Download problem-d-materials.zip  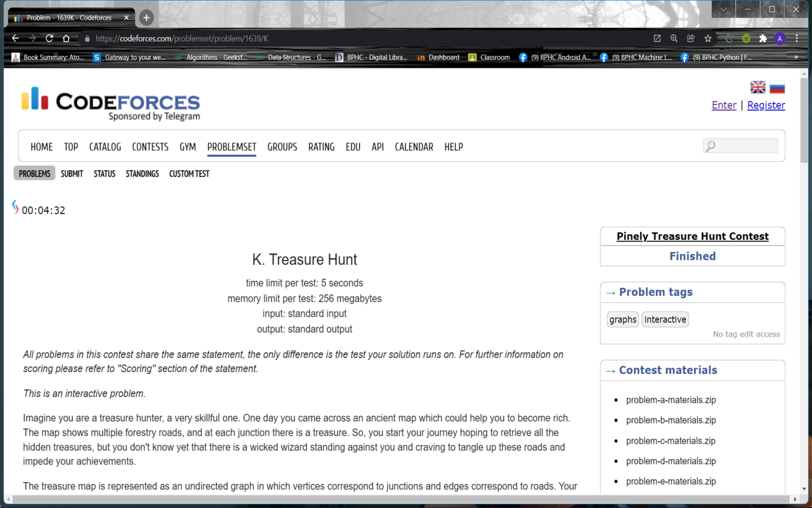671,461
